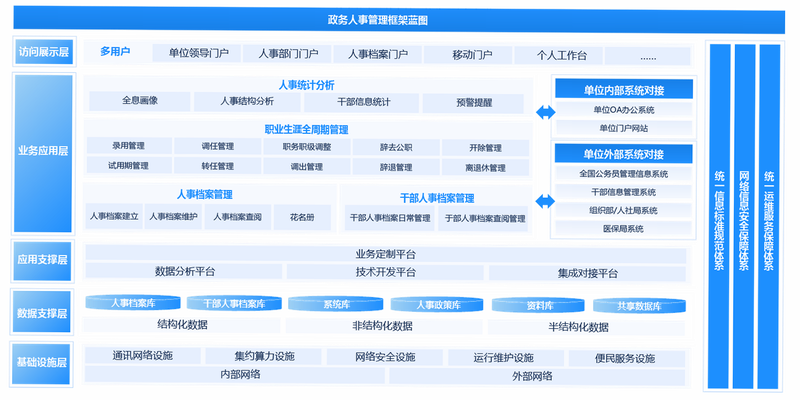Click the 单位内部系统对接 header
The image size is (800, 400).
624,90
